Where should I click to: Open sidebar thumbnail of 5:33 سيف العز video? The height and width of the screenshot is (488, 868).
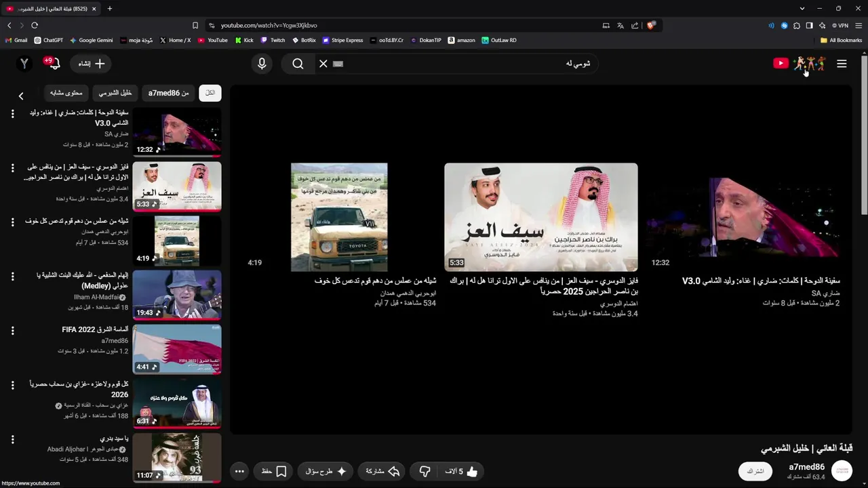click(177, 186)
